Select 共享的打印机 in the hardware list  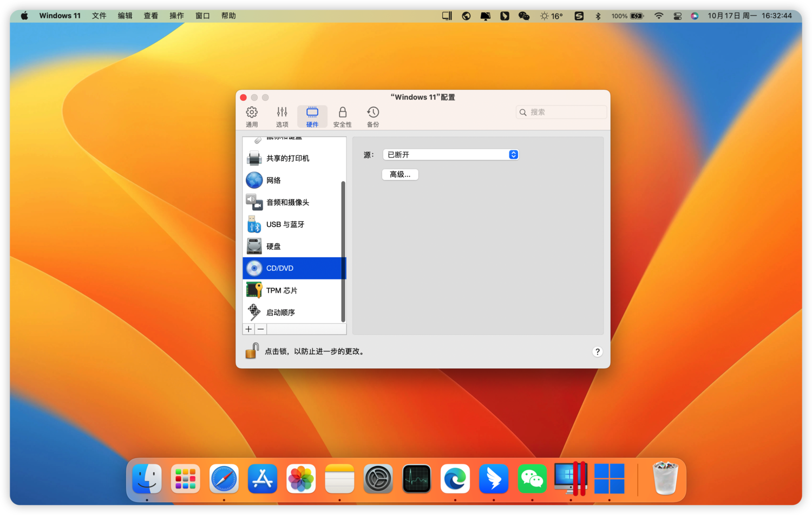click(294, 158)
